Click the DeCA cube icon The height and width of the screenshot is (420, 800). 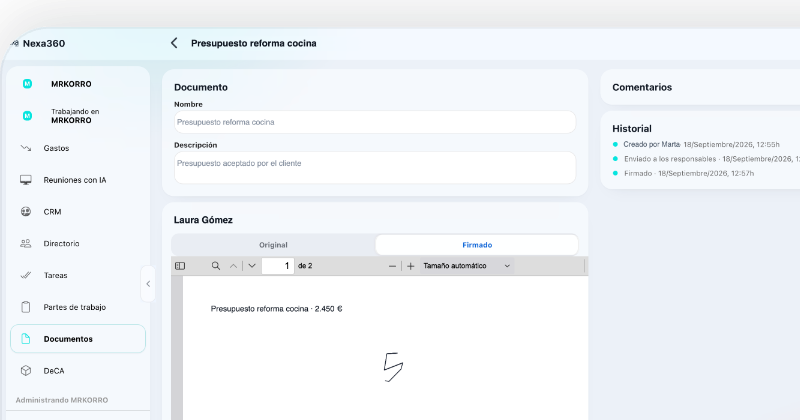pyautogui.click(x=26, y=370)
